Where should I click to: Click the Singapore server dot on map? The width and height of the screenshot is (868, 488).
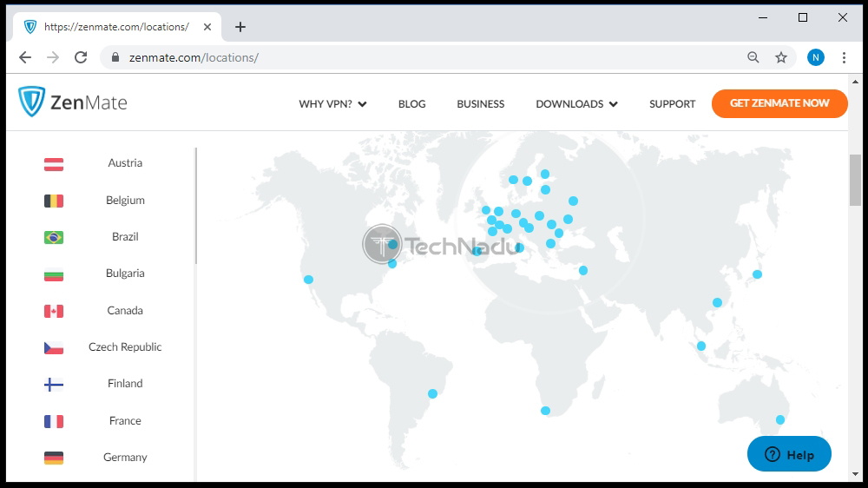pyautogui.click(x=700, y=346)
